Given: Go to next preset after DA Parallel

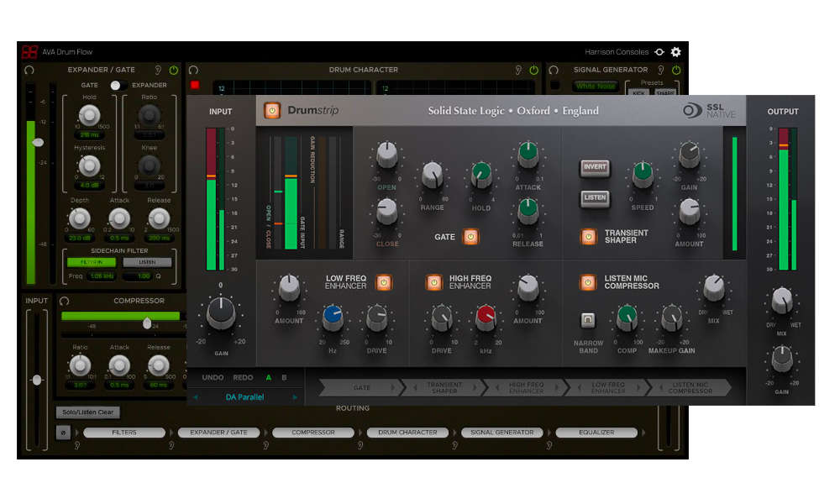Looking at the screenshot, I should (295, 397).
